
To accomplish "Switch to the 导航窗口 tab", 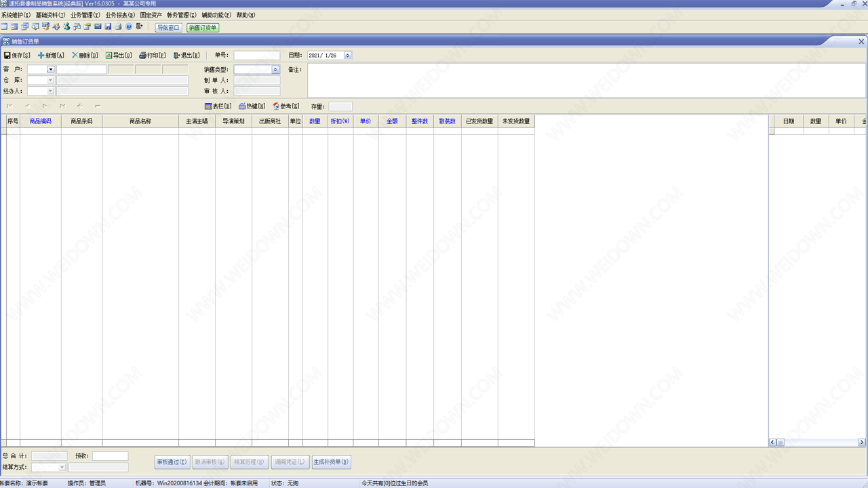I will [x=169, y=28].
